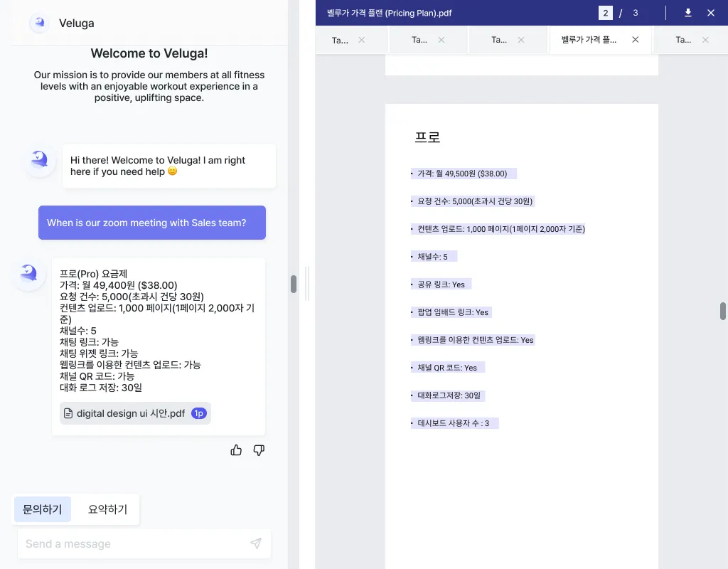Close the rightmost Ta... document tab

706,40
